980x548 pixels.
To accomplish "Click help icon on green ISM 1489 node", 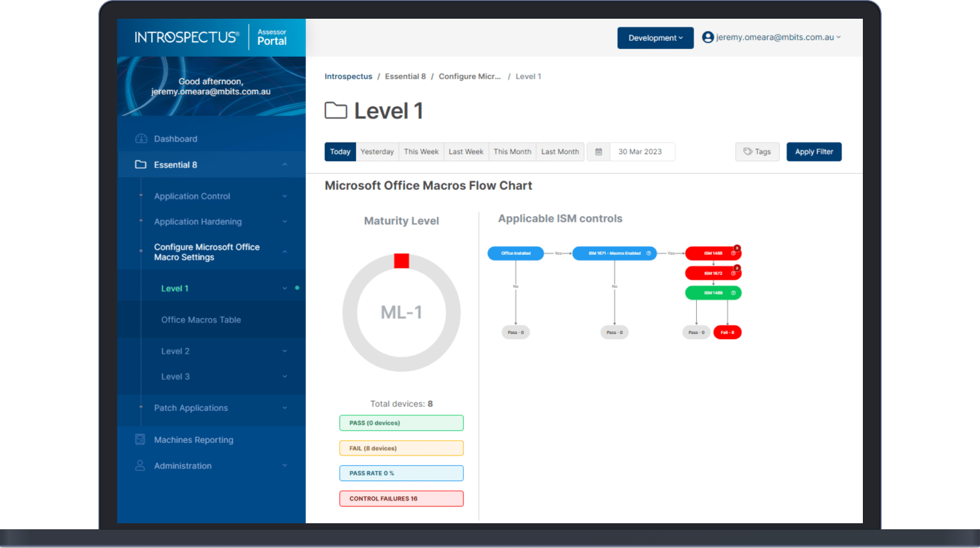I will 733,293.
